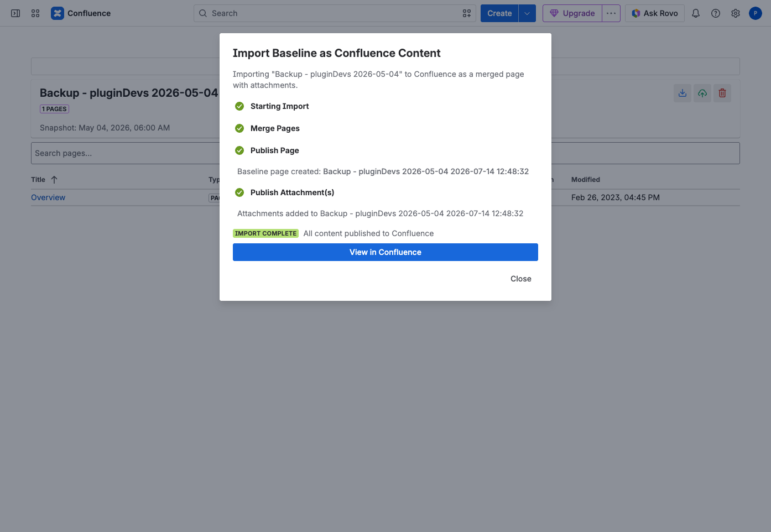Open the more options ellipsis menu
The image size is (771, 532).
tap(611, 13)
